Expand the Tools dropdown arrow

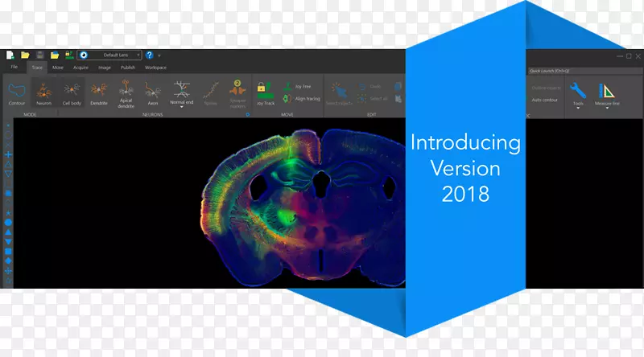point(578,109)
